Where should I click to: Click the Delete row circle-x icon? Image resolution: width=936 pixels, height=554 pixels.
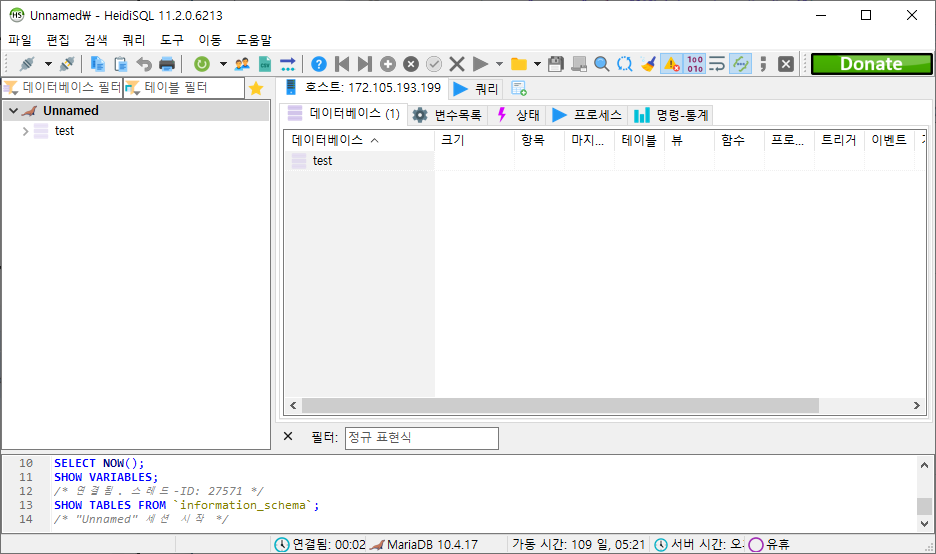(x=411, y=64)
